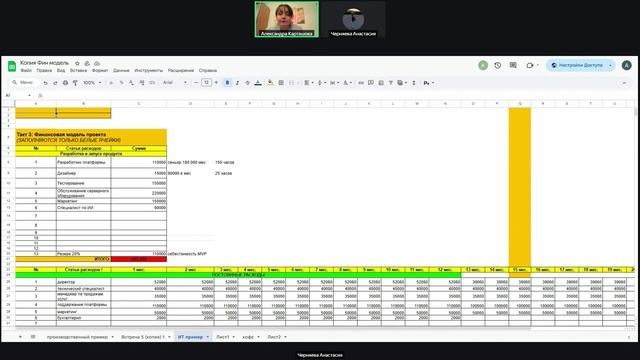Undo the last action

45,83
